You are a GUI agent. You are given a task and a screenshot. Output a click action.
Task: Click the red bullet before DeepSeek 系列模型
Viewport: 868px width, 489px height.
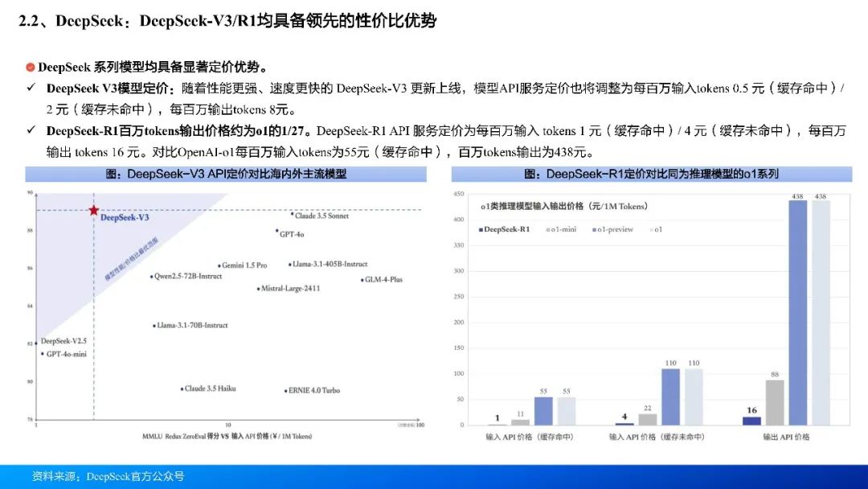click(31, 67)
